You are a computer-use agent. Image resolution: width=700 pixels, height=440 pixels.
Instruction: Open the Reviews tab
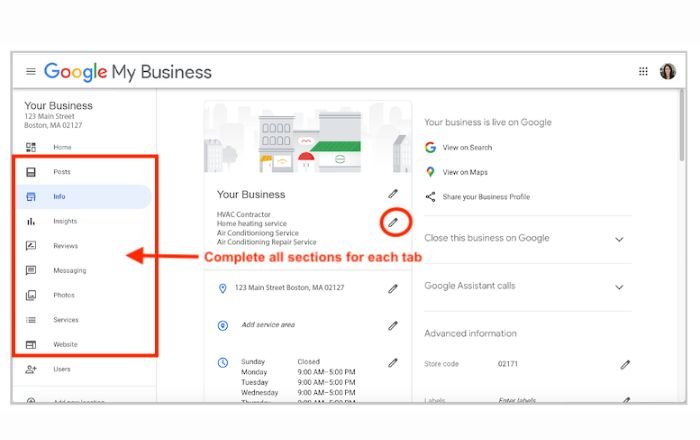click(66, 246)
